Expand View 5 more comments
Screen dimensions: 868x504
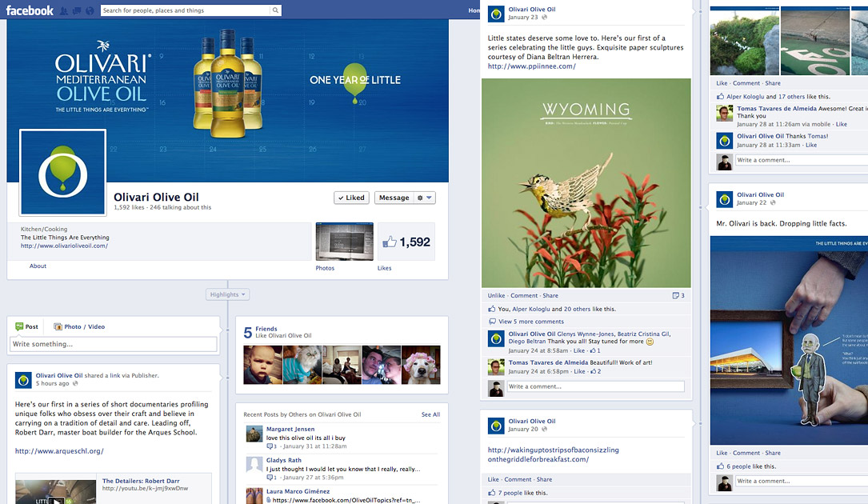click(x=531, y=322)
